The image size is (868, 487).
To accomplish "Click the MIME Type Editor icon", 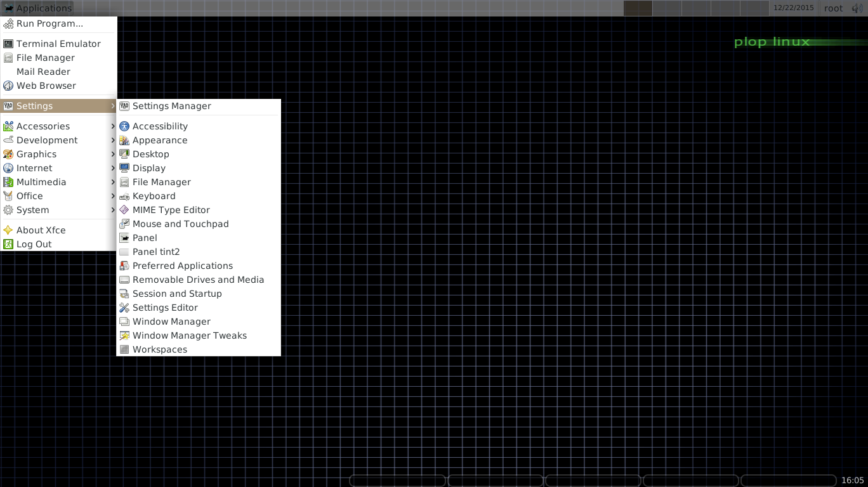I will (x=124, y=210).
